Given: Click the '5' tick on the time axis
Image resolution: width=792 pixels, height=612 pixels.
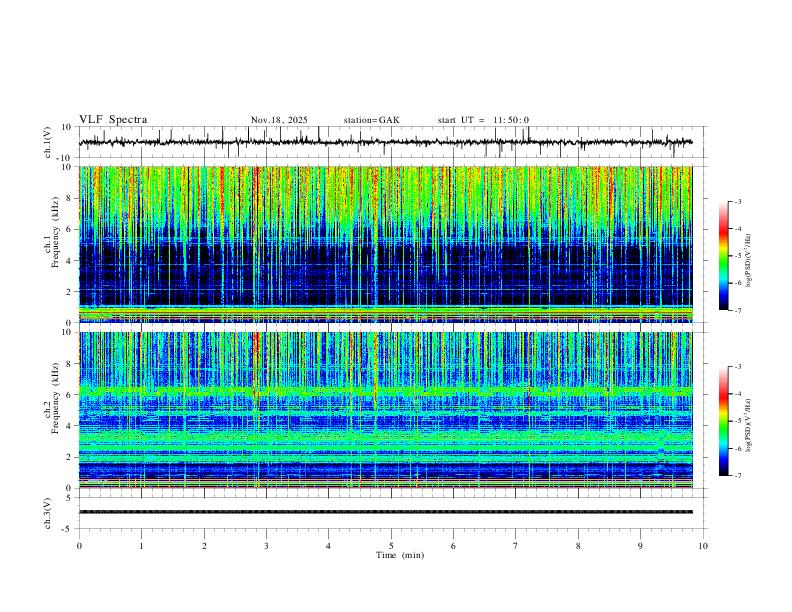Looking at the screenshot, I should point(391,546).
